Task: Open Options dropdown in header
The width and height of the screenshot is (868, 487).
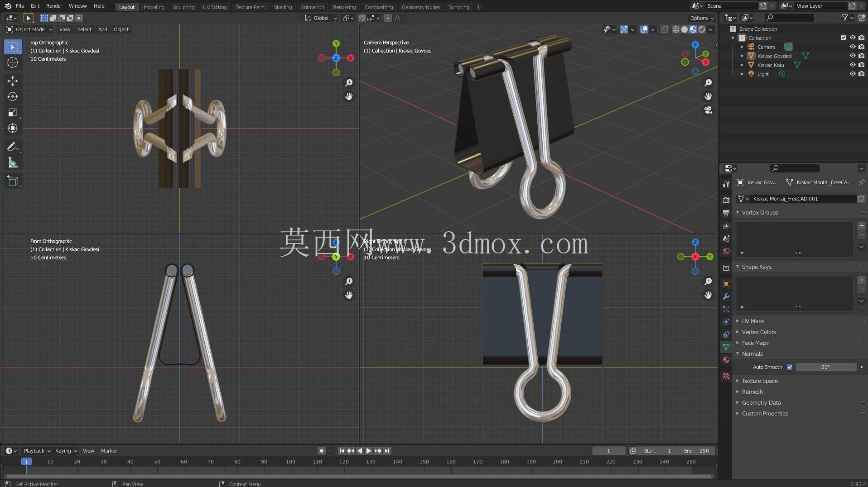Action: click(x=702, y=18)
